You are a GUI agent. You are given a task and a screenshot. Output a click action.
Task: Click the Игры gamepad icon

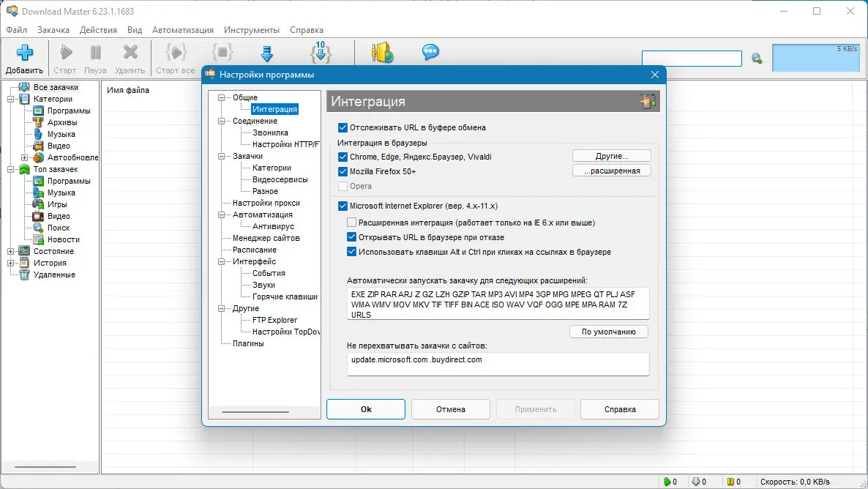[x=38, y=204]
